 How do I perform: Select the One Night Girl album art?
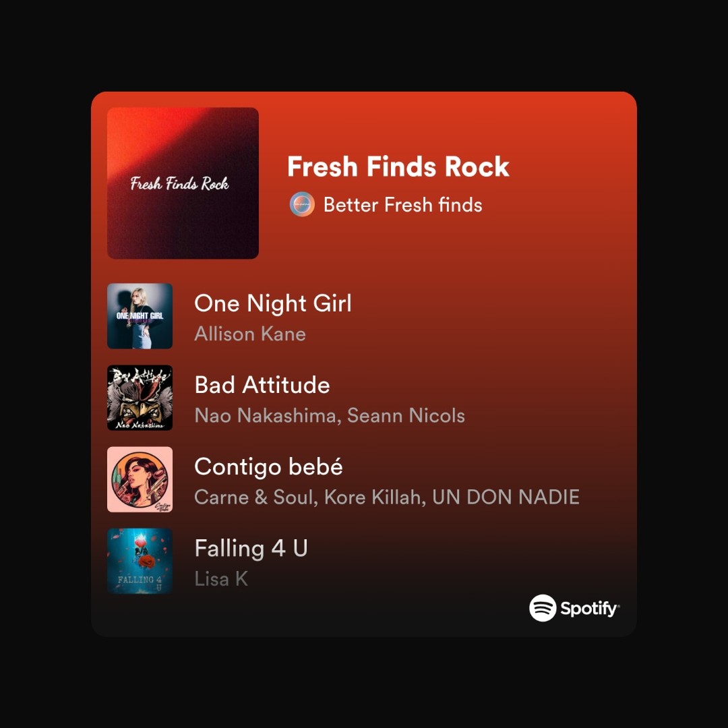tap(140, 315)
